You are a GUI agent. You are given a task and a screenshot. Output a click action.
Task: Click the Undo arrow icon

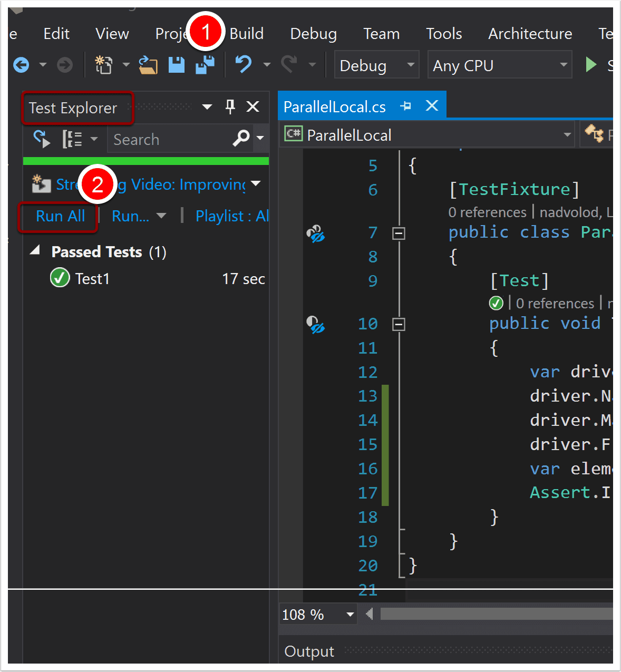[243, 65]
